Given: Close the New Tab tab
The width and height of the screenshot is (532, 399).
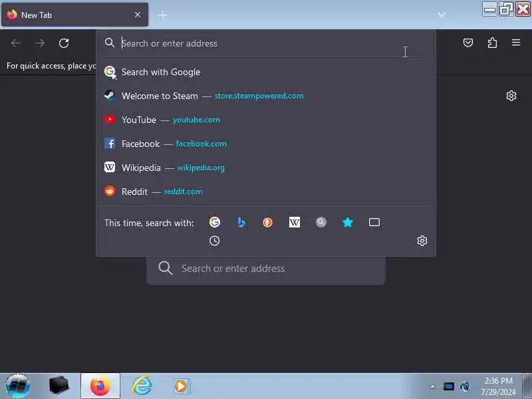Looking at the screenshot, I should click(138, 15).
